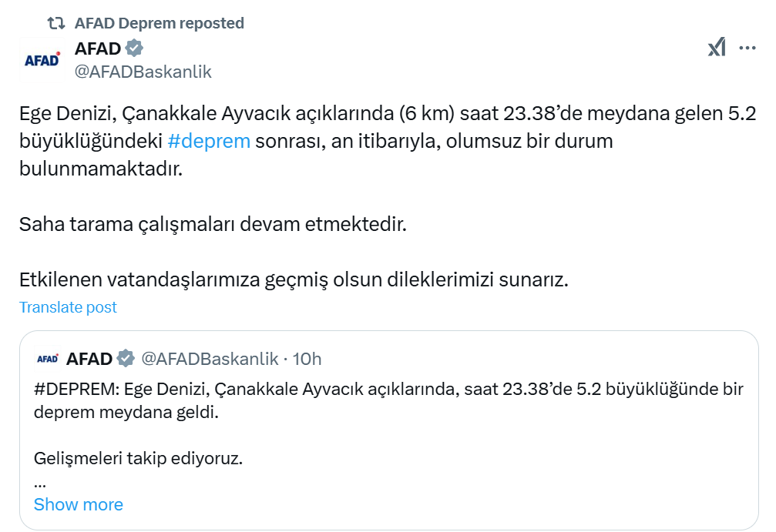This screenshot has height=532, width=776.
Task: Open the #deprem hashtag link
Action: pyautogui.click(x=209, y=142)
